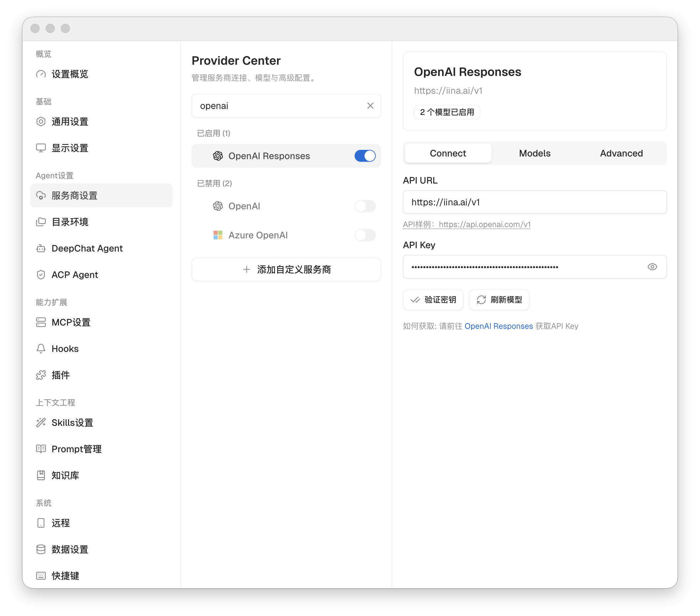Click the 目录环境 folder icon
The width and height of the screenshot is (700, 616).
point(41,222)
